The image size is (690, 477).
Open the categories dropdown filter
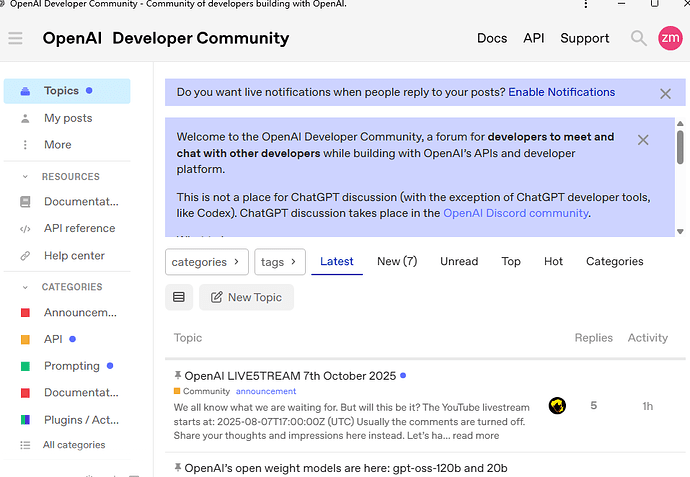207,262
